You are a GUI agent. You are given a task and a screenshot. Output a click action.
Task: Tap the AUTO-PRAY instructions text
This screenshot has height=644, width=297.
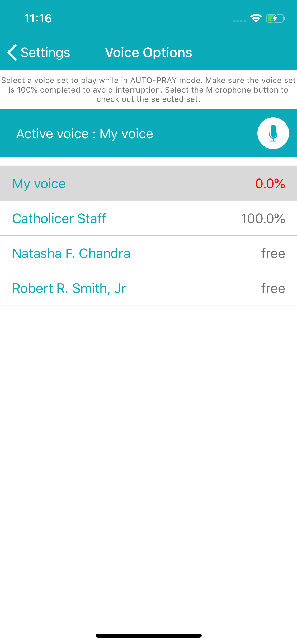tap(148, 90)
